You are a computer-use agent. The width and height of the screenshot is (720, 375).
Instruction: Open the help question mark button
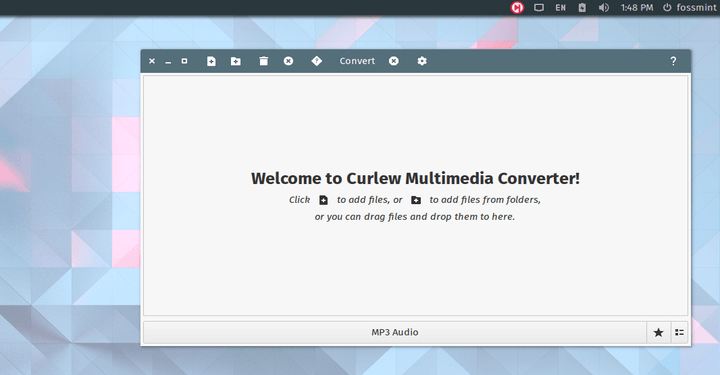(x=673, y=61)
